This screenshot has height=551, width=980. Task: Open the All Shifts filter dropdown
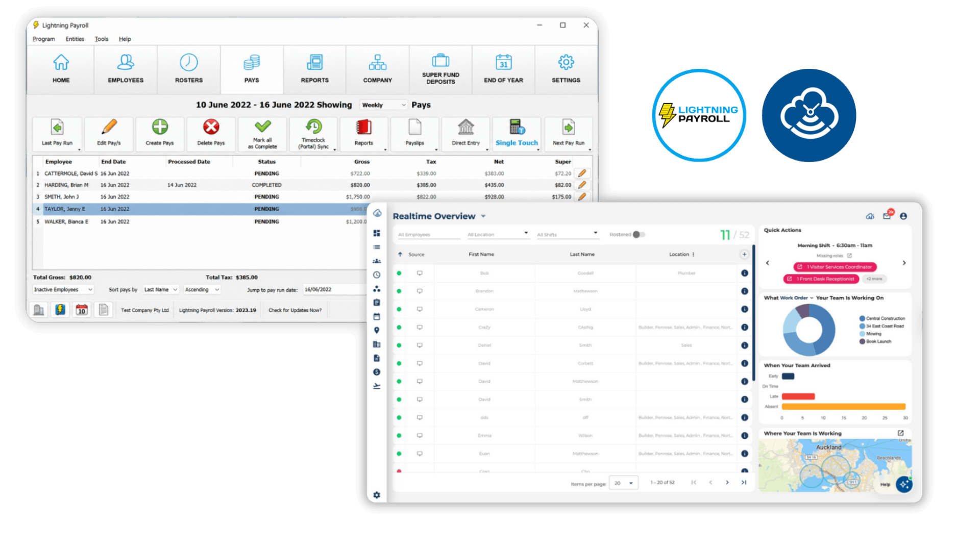point(567,235)
